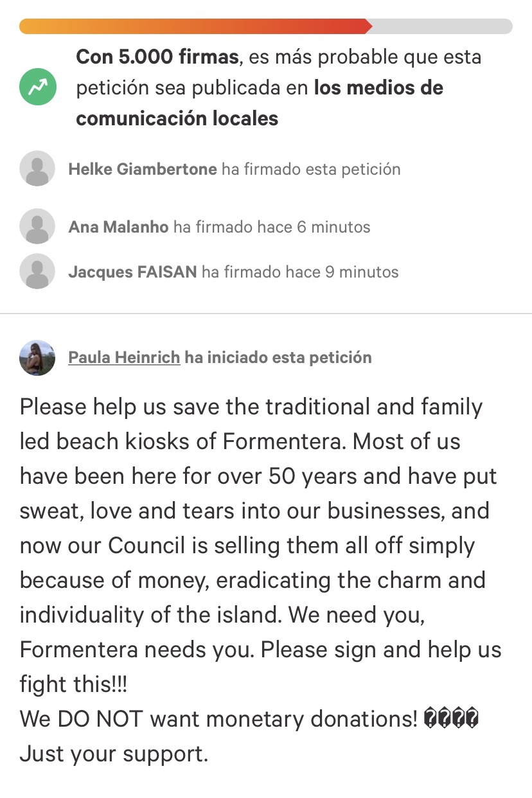Image resolution: width=532 pixels, height=798 pixels.
Task: Click the gray unfilled end of progress bar
Action: coord(443,26)
